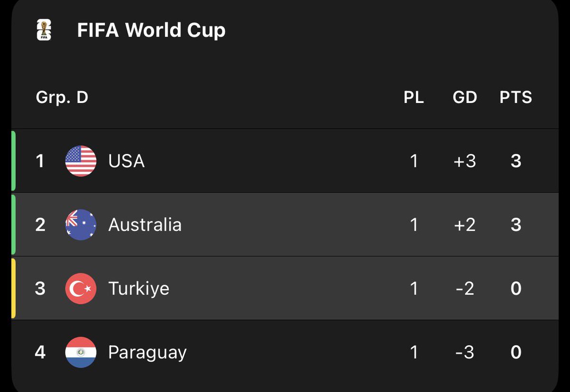Tap the yellow indicator bar beside Turkiye

[13, 288]
